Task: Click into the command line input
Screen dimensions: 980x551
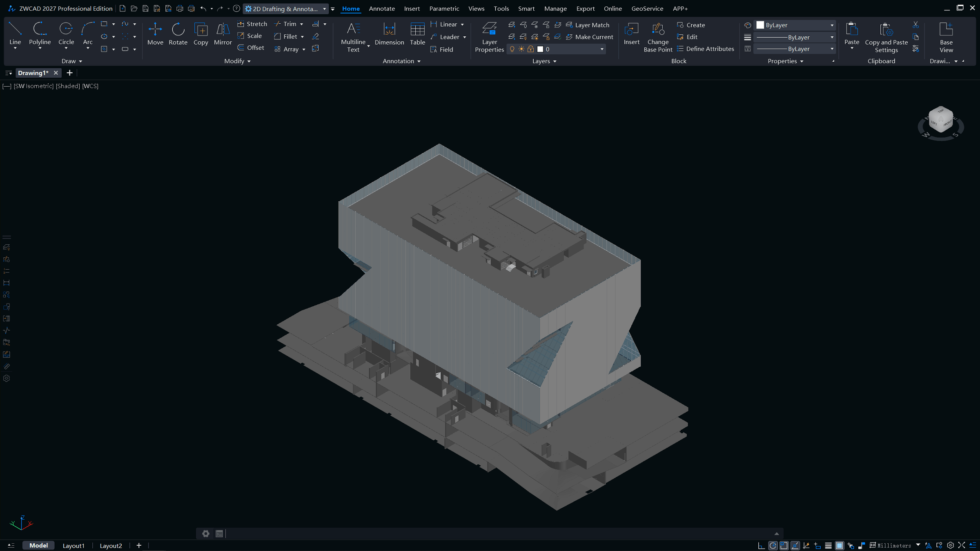Action: point(490,533)
